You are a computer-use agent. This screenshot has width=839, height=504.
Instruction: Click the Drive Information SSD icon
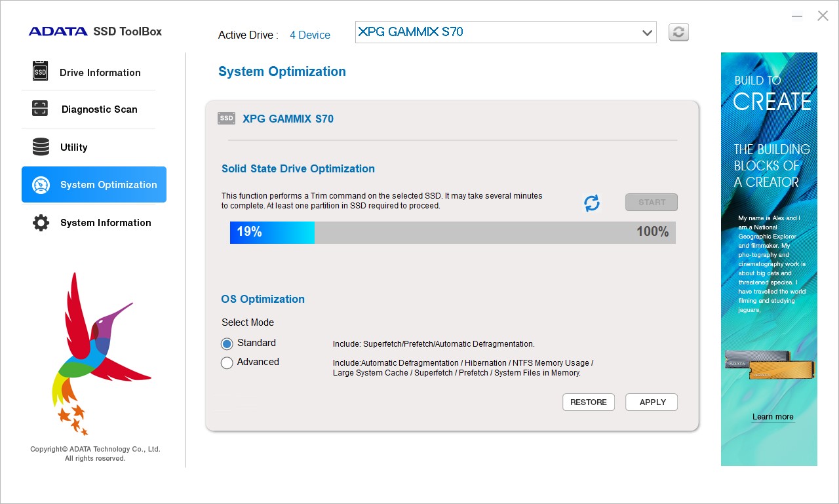pyautogui.click(x=41, y=71)
